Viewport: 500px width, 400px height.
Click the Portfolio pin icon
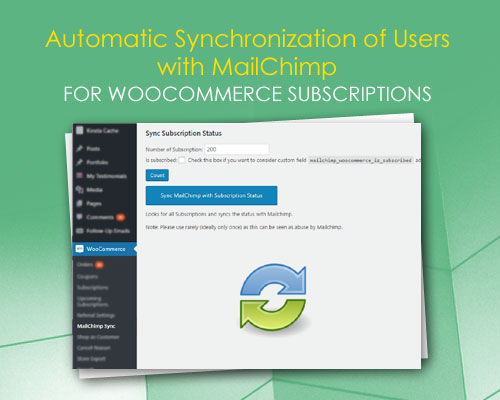click(79, 162)
